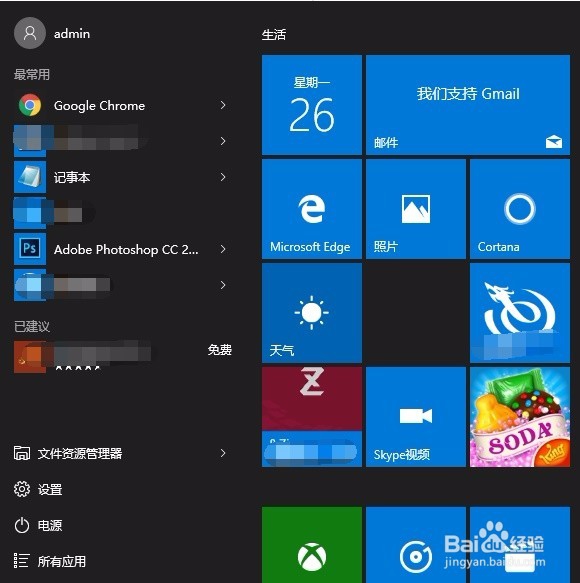Click the 我们支持 Gmail text
The height and width of the screenshot is (583, 580).
tap(468, 94)
